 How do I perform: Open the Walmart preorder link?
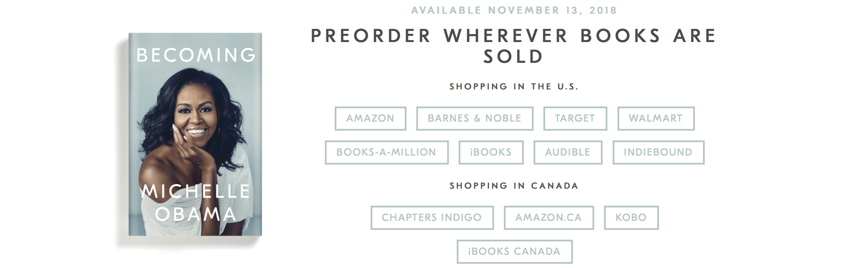655,118
